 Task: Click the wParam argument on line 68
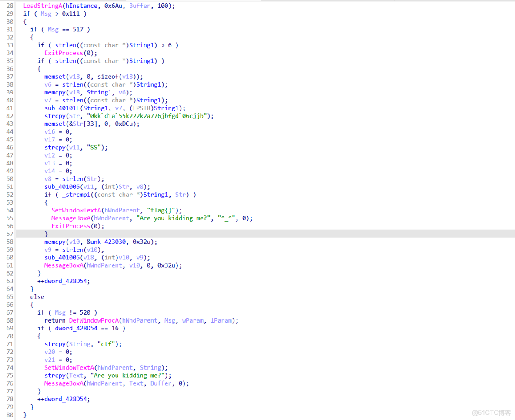tap(193, 321)
